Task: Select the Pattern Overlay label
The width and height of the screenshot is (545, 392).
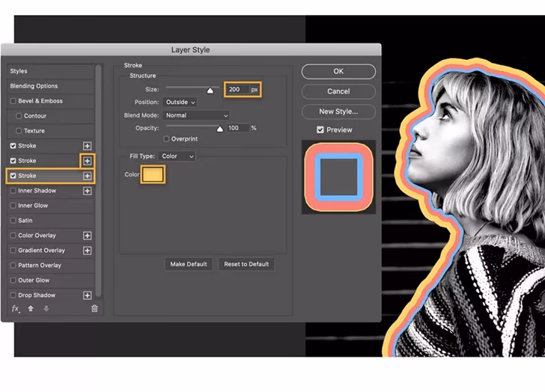Action: [40, 266]
